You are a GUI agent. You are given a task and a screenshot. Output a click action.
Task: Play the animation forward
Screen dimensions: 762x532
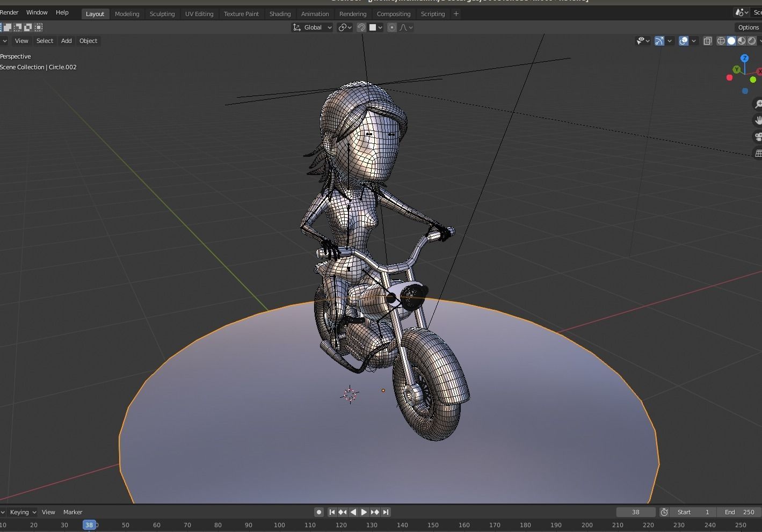pyautogui.click(x=364, y=512)
